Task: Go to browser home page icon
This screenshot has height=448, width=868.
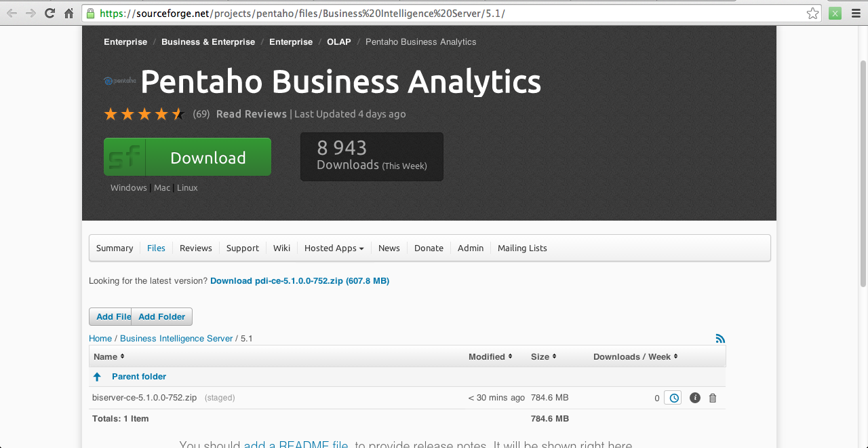Action: (69, 13)
